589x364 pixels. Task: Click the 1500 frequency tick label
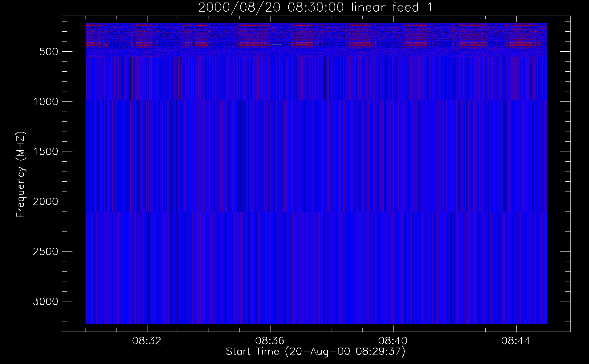[46, 151]
